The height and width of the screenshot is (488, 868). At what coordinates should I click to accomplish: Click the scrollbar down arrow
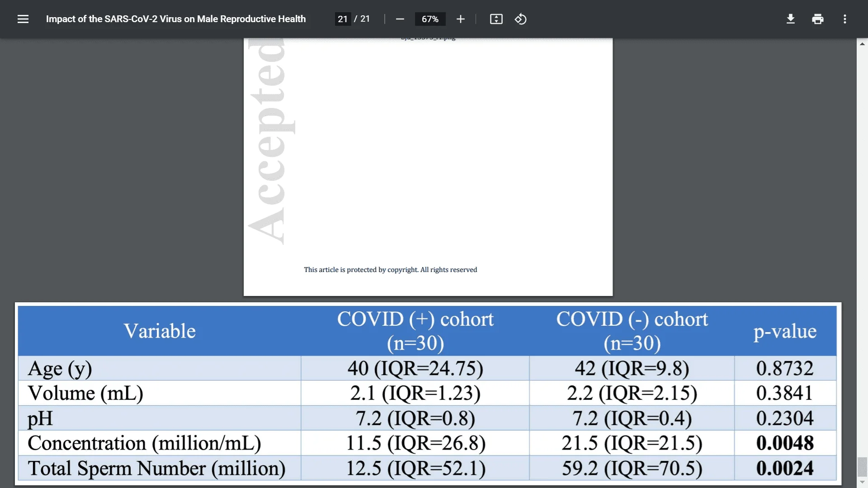(x=862, y=482)
